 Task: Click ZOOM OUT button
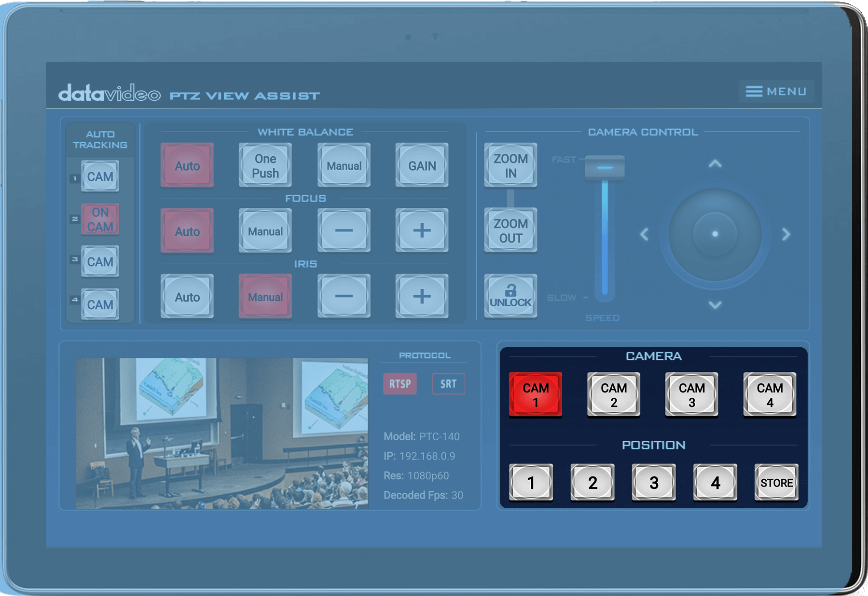click(x=510, y=230)
